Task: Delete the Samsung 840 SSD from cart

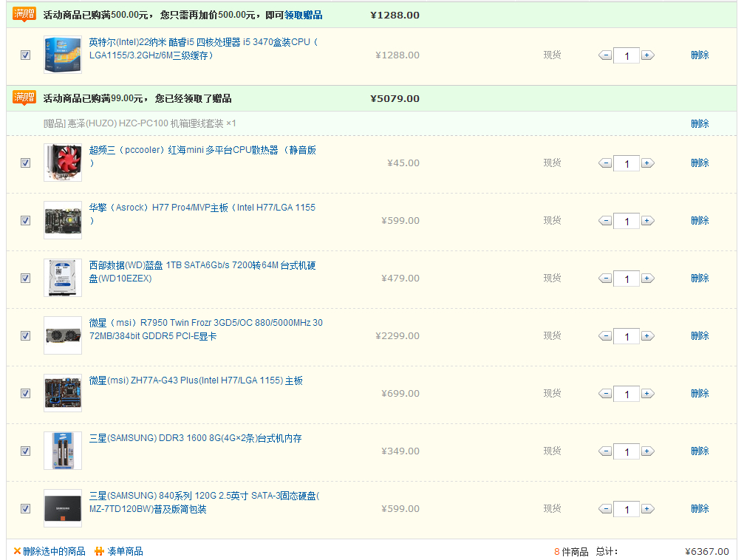Action: 700,508
